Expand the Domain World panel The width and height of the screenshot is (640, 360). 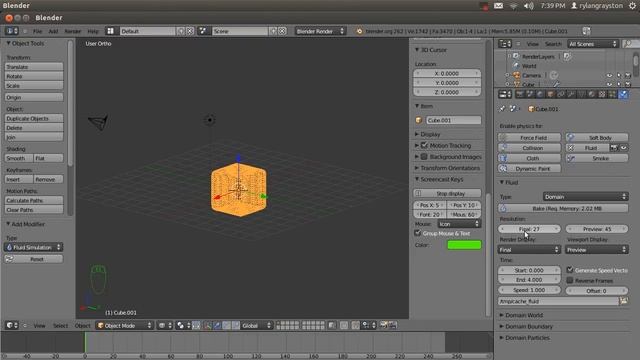(523, 315)
